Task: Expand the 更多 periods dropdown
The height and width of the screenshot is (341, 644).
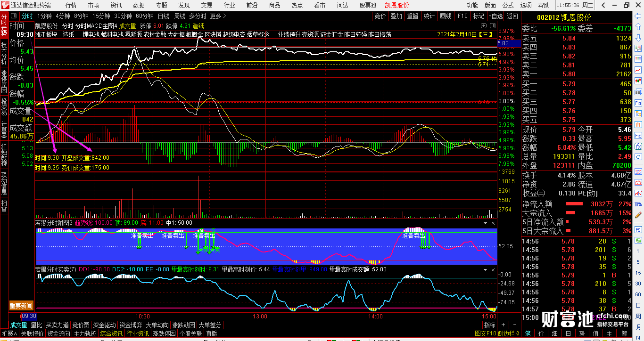Action: click(218, 16)
